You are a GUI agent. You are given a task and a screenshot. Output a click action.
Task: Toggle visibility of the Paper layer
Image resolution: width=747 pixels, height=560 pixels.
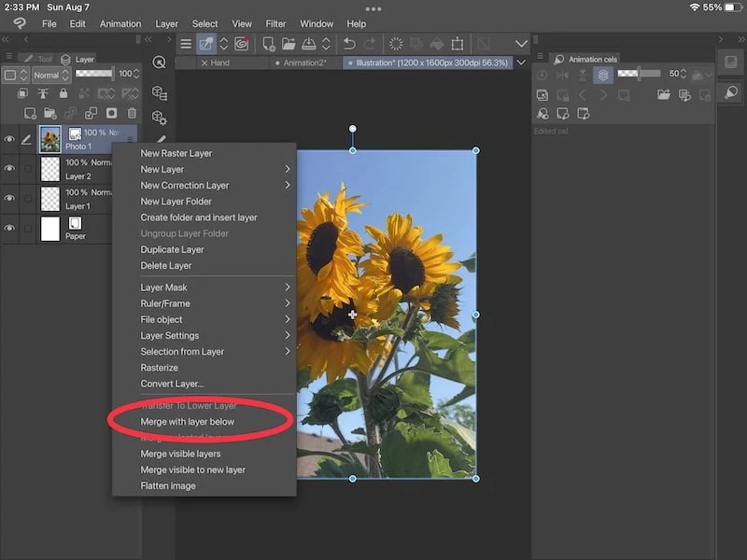tap(11, 230)
